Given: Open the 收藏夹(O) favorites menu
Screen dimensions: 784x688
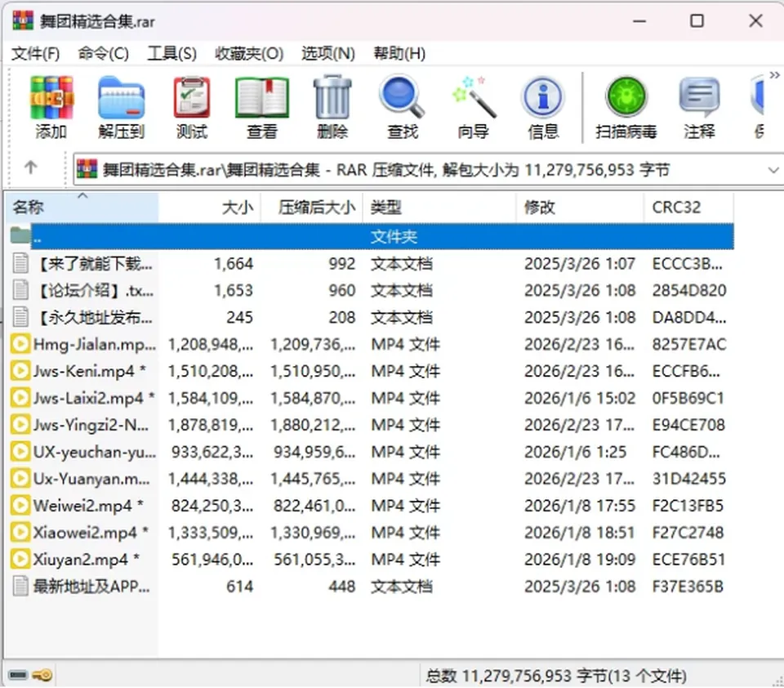Looking at the screenshot, I should pos(249,54).
